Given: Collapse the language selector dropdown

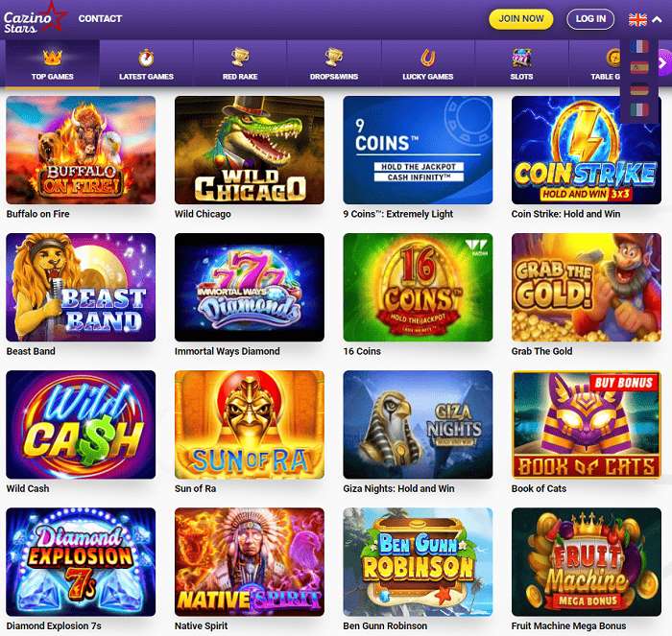Looking at the screenshot, I should point(657,19).
